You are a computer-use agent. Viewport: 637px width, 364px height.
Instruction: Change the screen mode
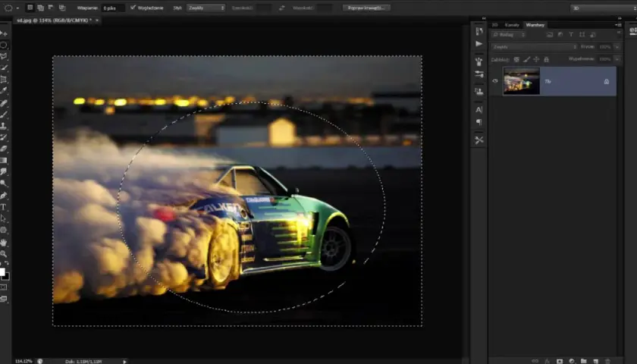4,299
